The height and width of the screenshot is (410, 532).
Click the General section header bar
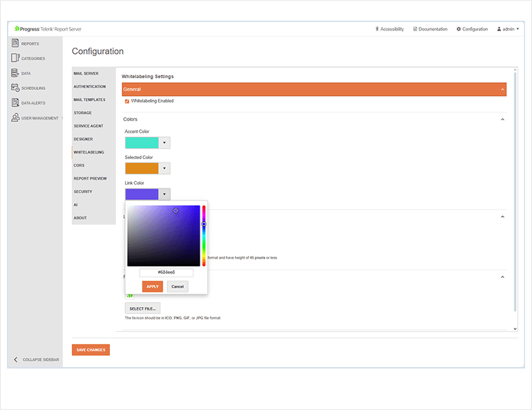(x=314, y=90)
